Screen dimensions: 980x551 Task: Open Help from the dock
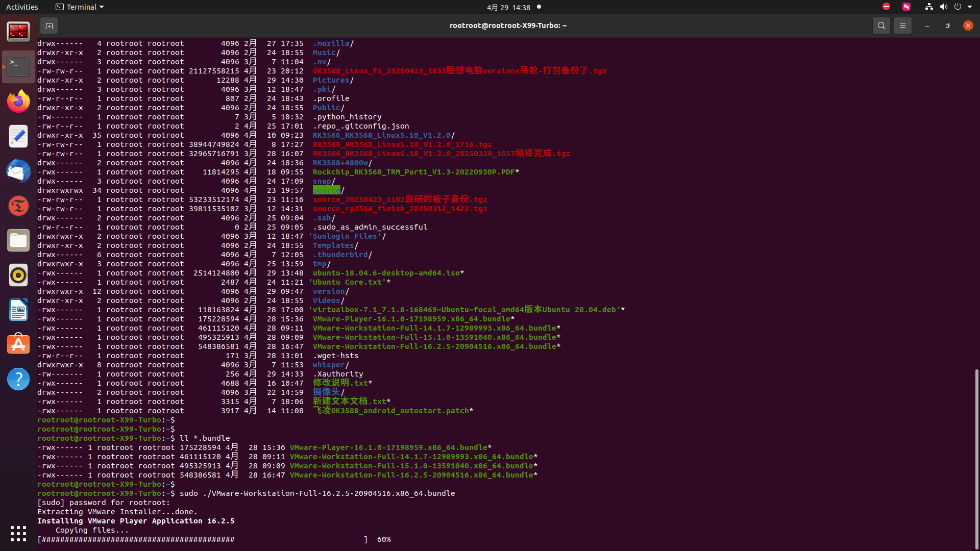pyautogui.click(x=18, y=379)
